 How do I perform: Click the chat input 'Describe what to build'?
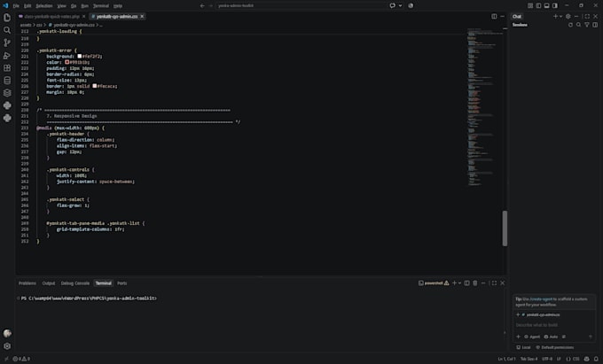pyautogui.click(x=553, y=325)
